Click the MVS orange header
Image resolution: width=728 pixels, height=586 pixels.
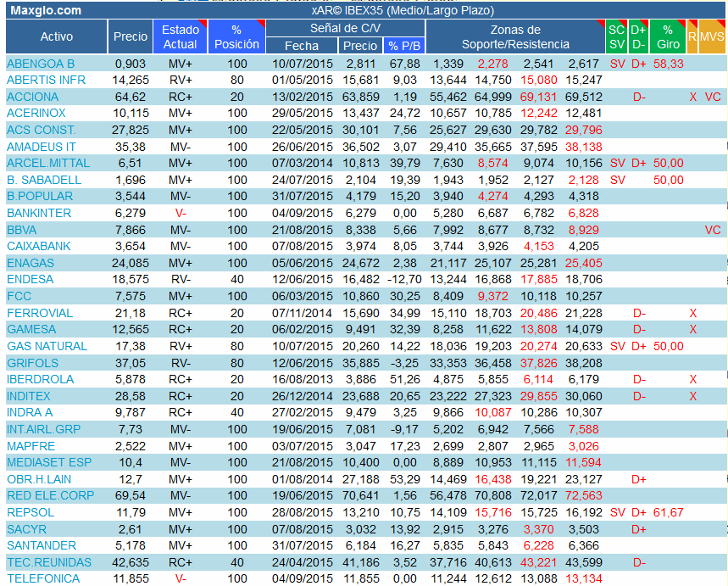712,36
